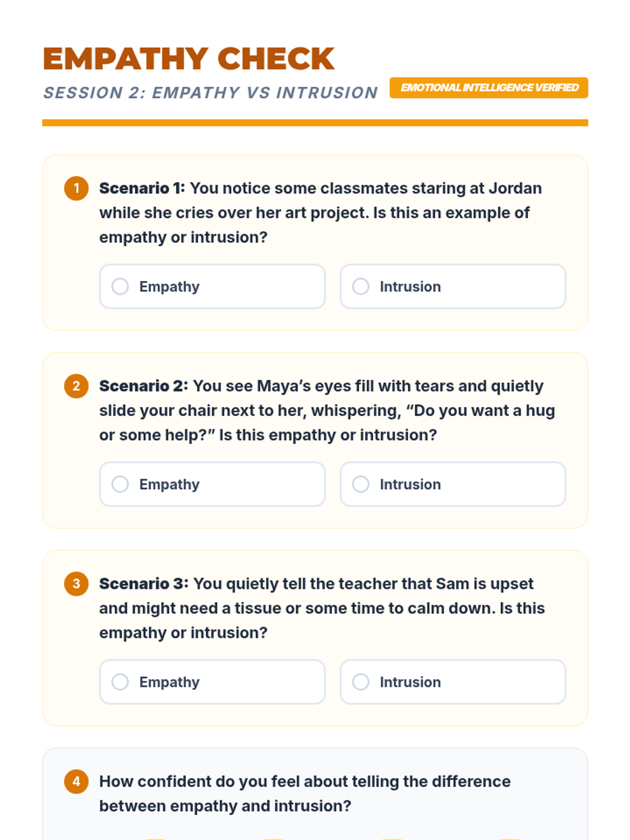Click the orange divider line under header
Image resolution: width=630 pixels, height=840 pixels.
coord(315,123)
